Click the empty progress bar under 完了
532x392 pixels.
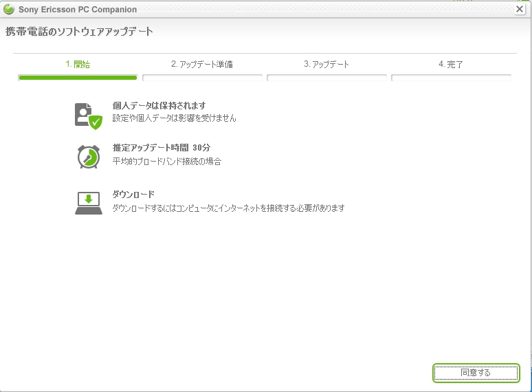(451, 78)
